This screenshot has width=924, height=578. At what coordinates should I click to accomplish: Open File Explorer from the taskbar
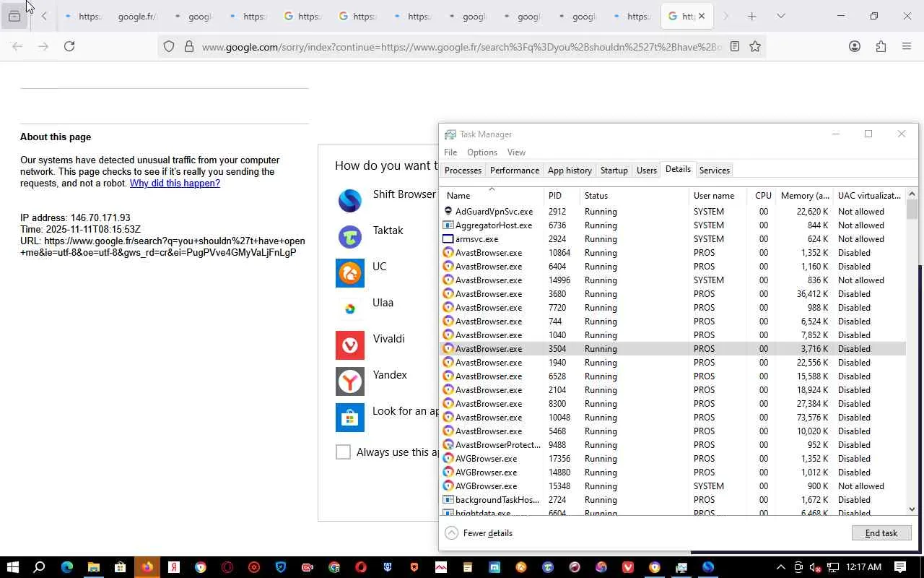pyautogui.click(x=93, y=567)
